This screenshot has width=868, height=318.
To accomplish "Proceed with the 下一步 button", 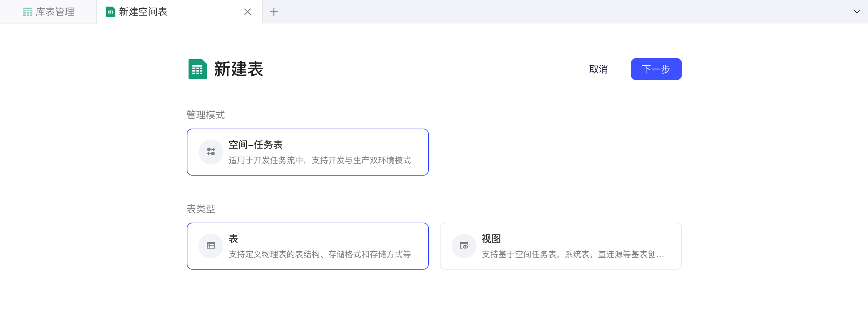I will point(656,69).
